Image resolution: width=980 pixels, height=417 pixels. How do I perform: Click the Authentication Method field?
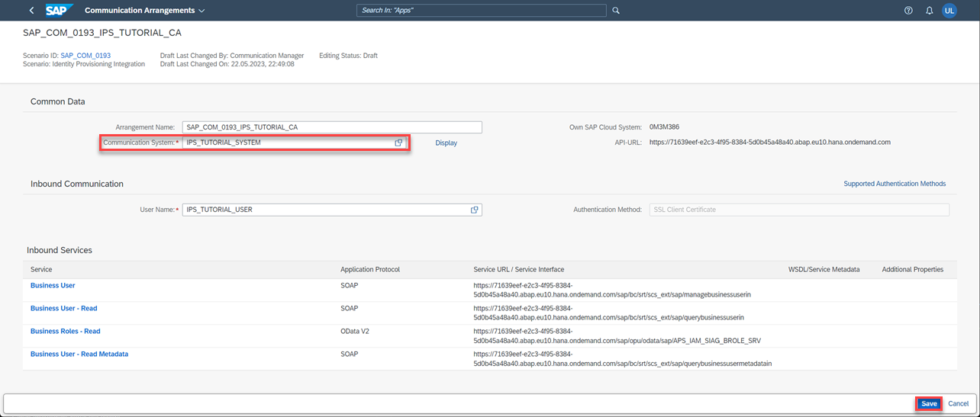(x=799, y=210)
